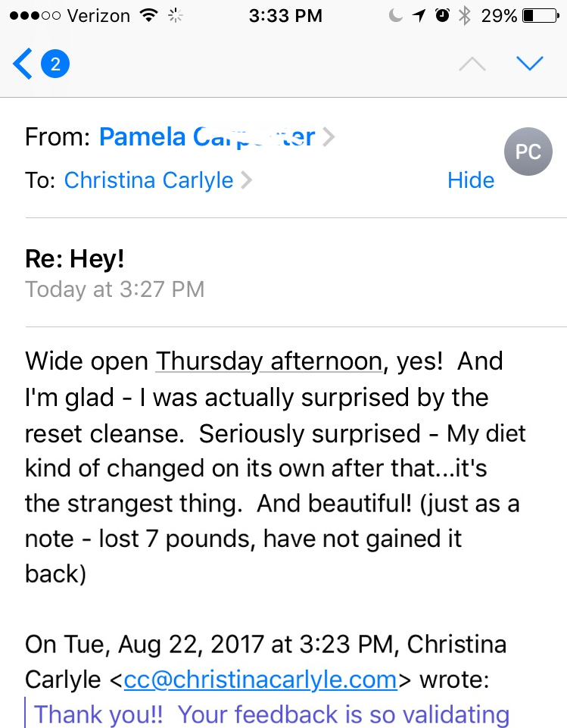Go to next message with down arrow
The height and width of the screenshot is (728, 567).
[x=529, y=64]
